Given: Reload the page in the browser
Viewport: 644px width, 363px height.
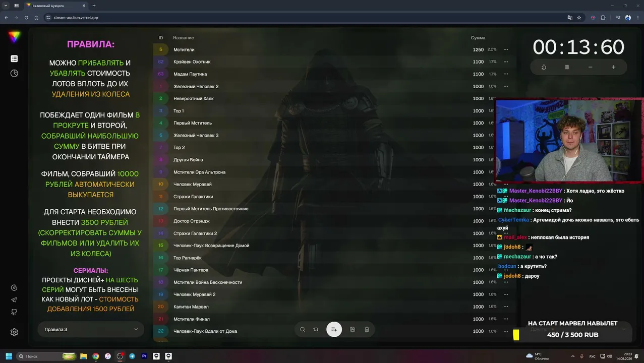Looking at the screenshot, I should pyautogui.click(x=26, y=18).
